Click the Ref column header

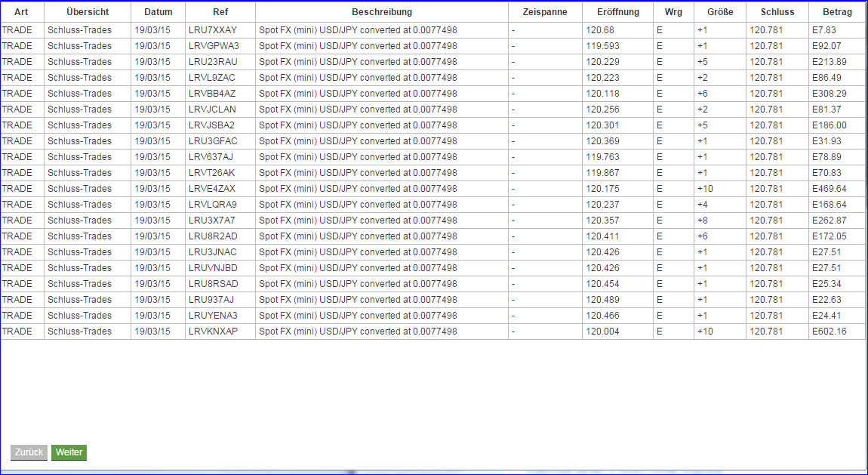click(220, 11)
